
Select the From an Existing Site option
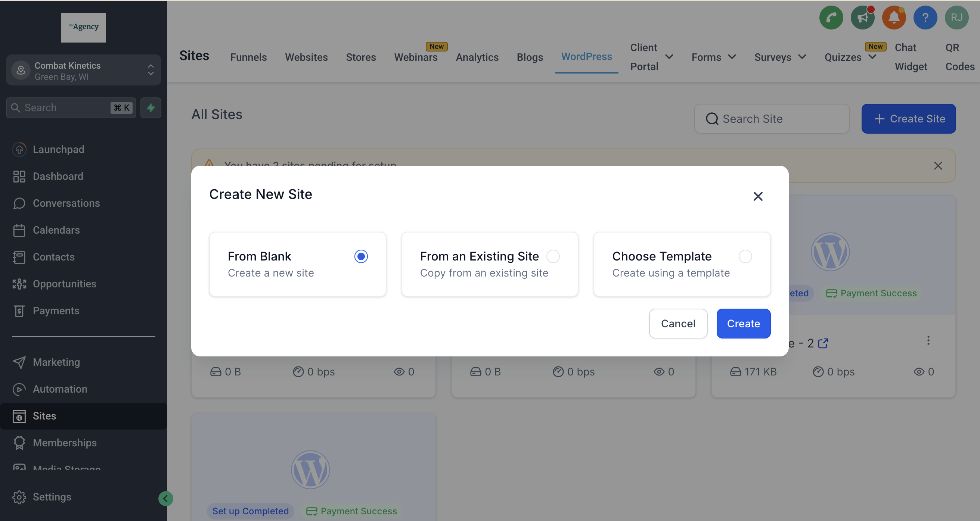(x=553, y=256)
